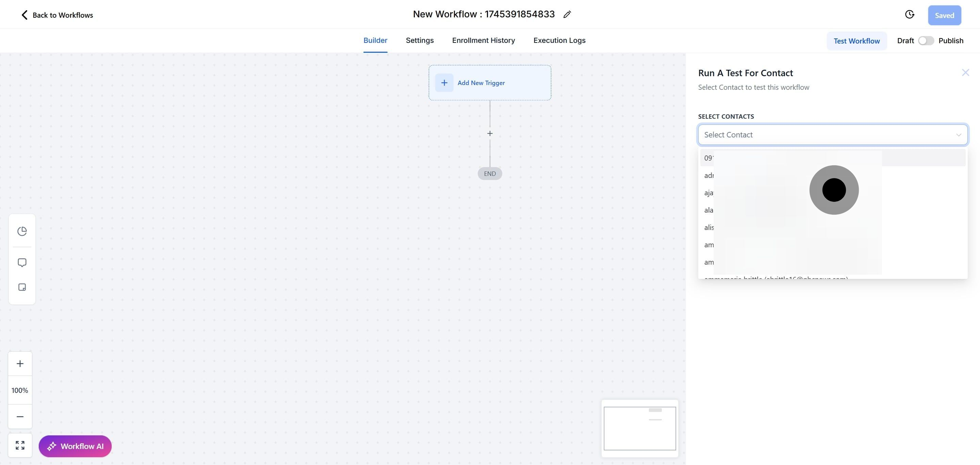Add a step with the plus connector
This screenshot has width=980, height=465.
pyautogui.click(x=490, y=133)
